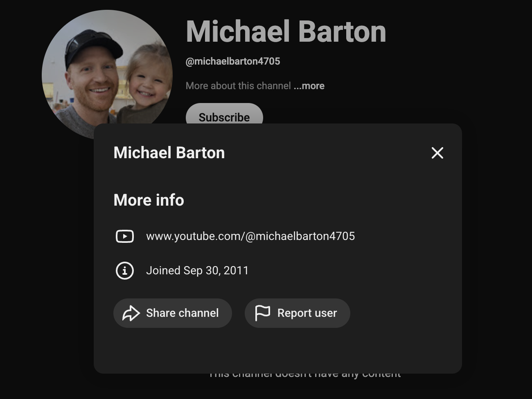The width and height of the screenshot is (532, 399).
Task: Close the Michael Barton info dialog
Action: 437,153
